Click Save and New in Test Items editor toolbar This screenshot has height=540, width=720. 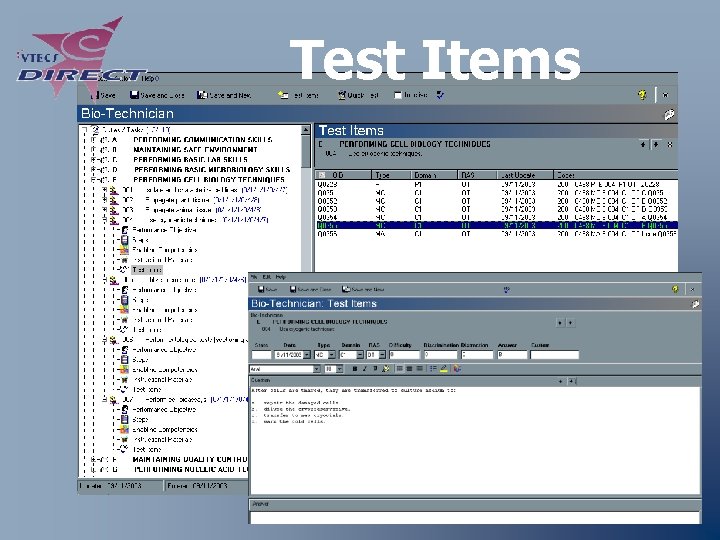363,289
